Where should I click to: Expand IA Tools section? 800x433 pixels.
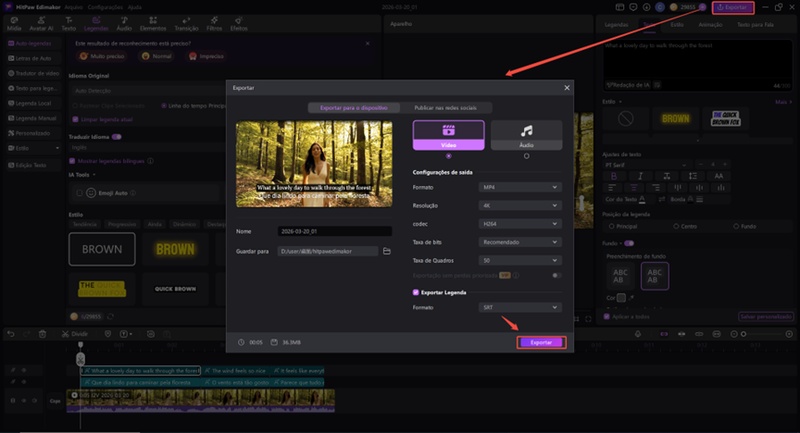coord(82,174)
